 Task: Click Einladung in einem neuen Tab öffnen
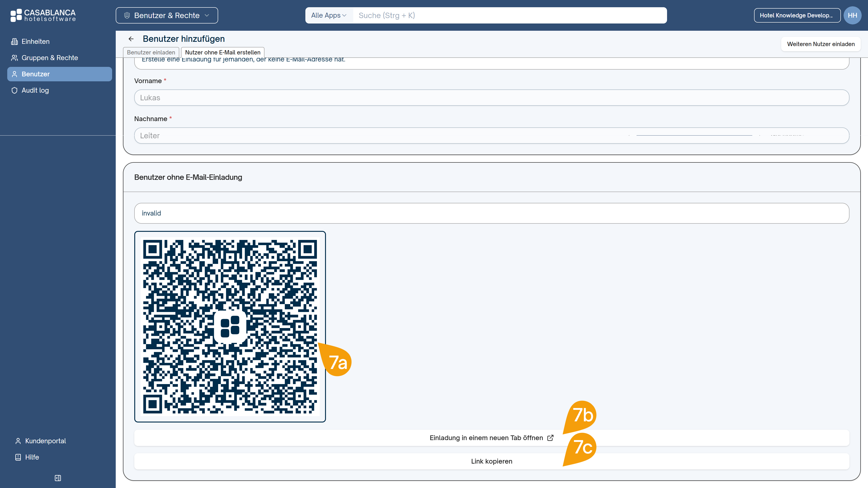492,438
